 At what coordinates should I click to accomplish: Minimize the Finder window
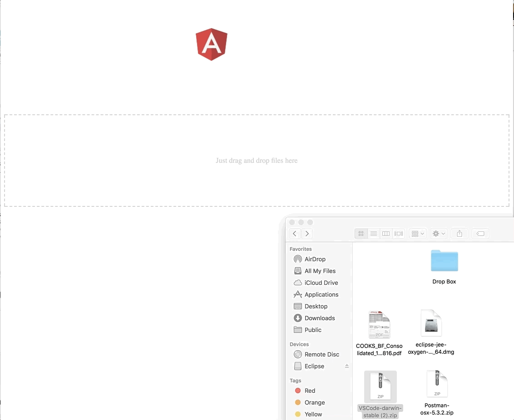coord(301,222)
